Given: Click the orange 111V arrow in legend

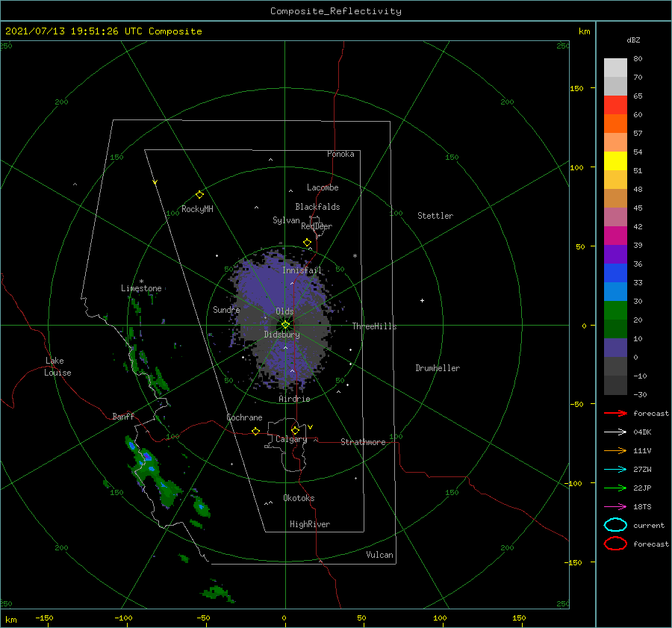Looking at the screenshot, I should pyautogui.click(x=615, y=450).
